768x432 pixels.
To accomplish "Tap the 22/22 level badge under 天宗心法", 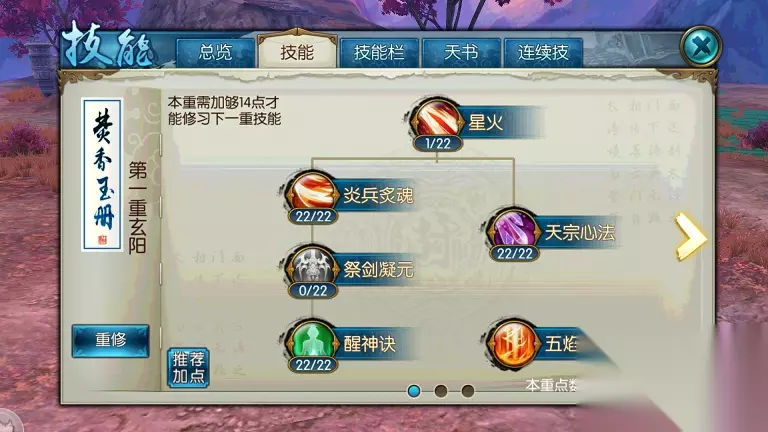I will click(x=514, y=253).
